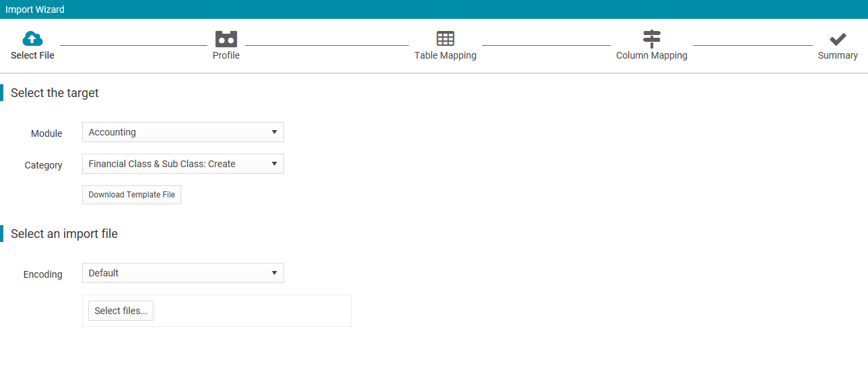Click the Profile step icon
The width and height of the screenshot is (868, 368).
[x=226, y=38]
